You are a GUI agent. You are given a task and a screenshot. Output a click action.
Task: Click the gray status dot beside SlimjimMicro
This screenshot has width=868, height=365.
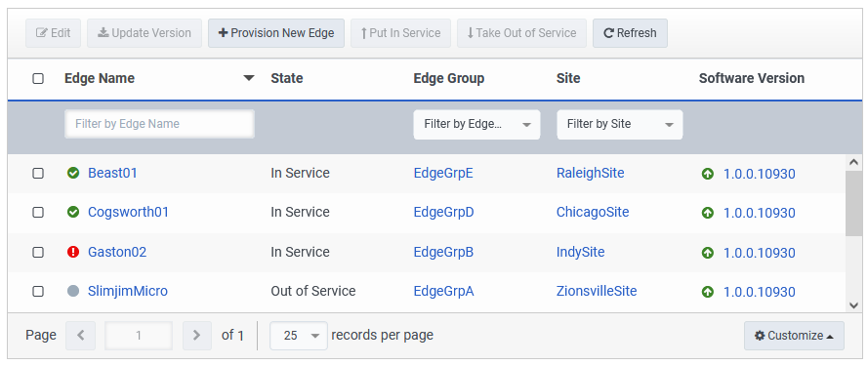pyautogui.click(x=73, y=291)
